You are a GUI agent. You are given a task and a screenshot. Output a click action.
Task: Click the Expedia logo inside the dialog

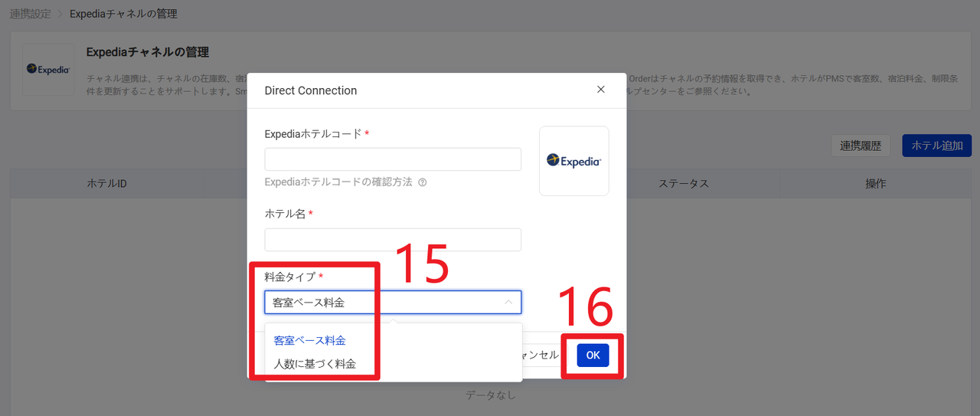(573, 161)
